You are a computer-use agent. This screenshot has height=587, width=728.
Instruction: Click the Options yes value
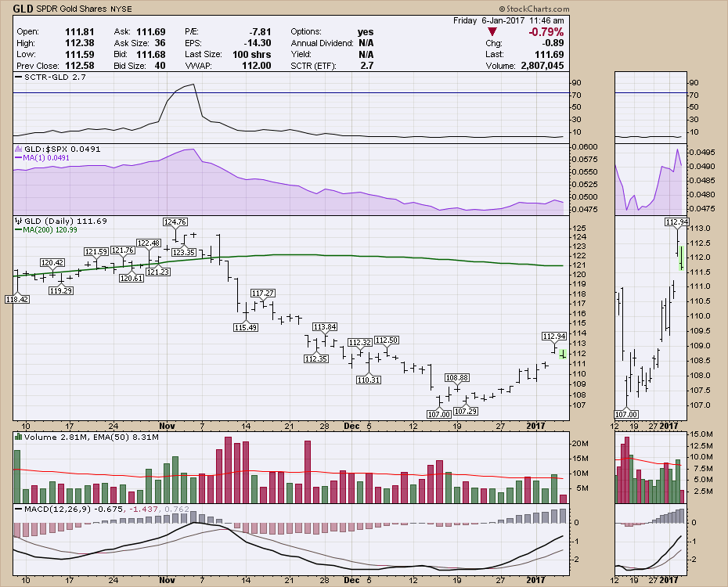[x=366, y=32]
